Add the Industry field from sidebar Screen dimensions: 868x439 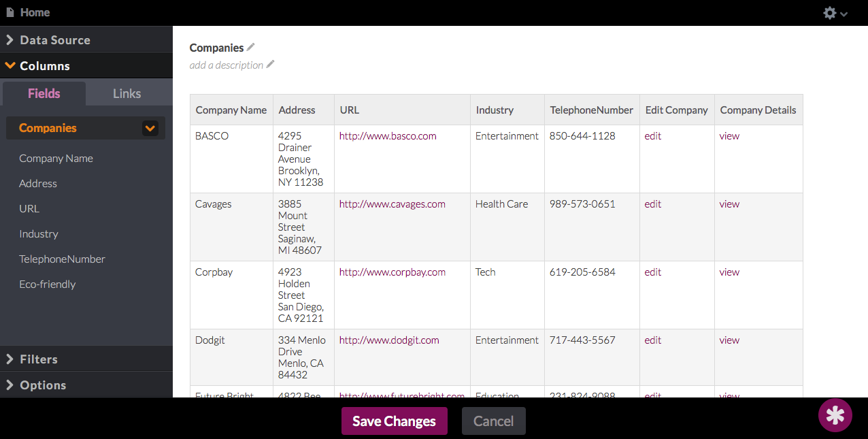click(39, 233)
